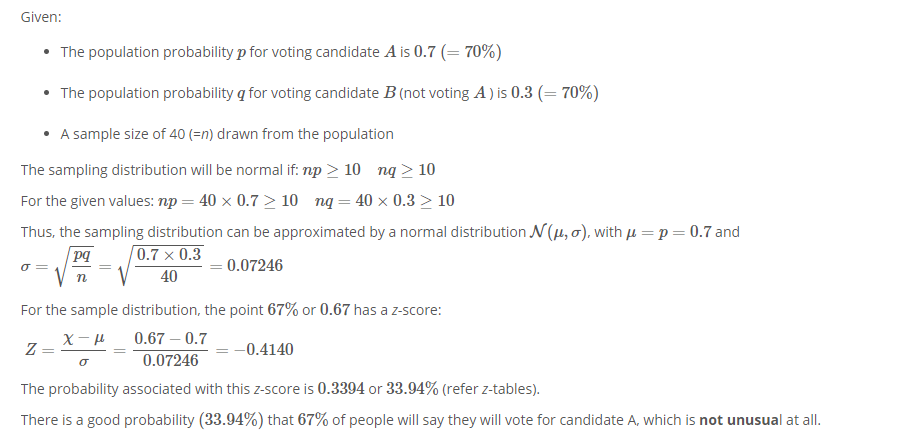The width and height of the screenshot is (900, 446).
Task: Click the Z = (χ − μ)/σ formula
Action: (66, 350)
